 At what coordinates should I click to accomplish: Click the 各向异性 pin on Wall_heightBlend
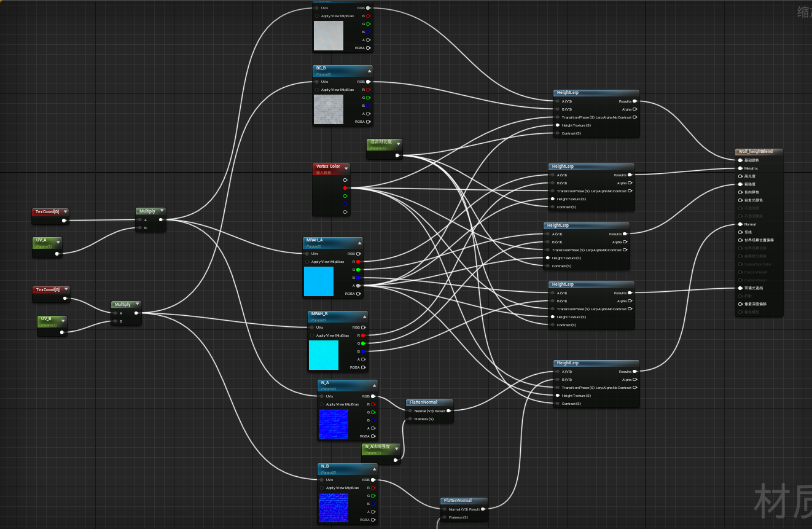pyautogui.click(x=740, y=192)
